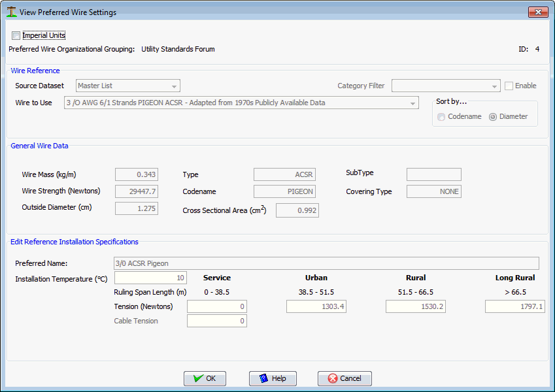This screenshot has height=392, width=555.
Task: Click the Cable Tension field
Action: pos(217,321)
